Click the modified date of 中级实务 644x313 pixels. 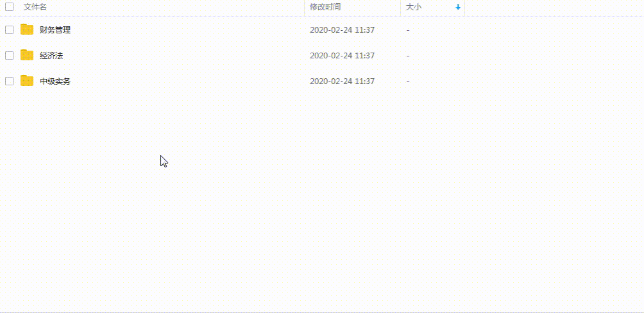point(342,81)
